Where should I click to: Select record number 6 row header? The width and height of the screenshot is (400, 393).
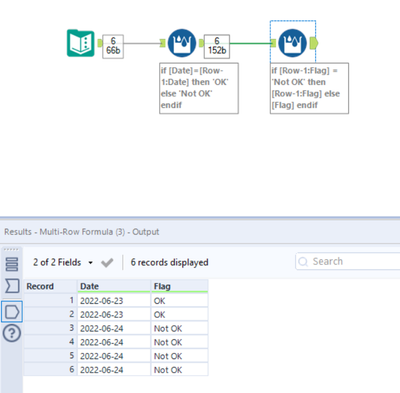click(50, 370)
